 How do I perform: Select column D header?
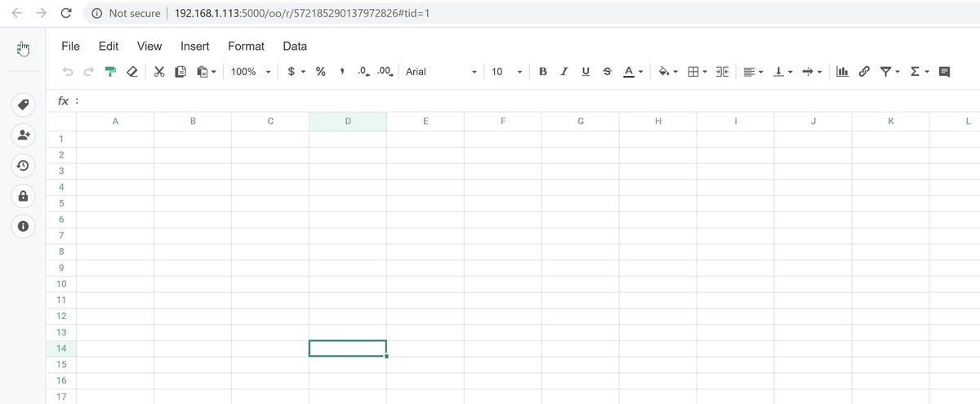pos(348,122)
